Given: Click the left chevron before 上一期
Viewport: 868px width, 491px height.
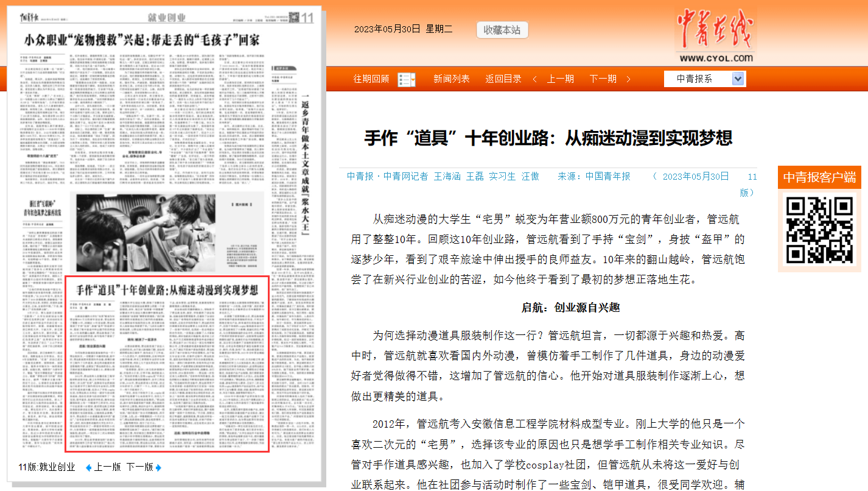Looking at the screenshot, I should tap(534, 79).
